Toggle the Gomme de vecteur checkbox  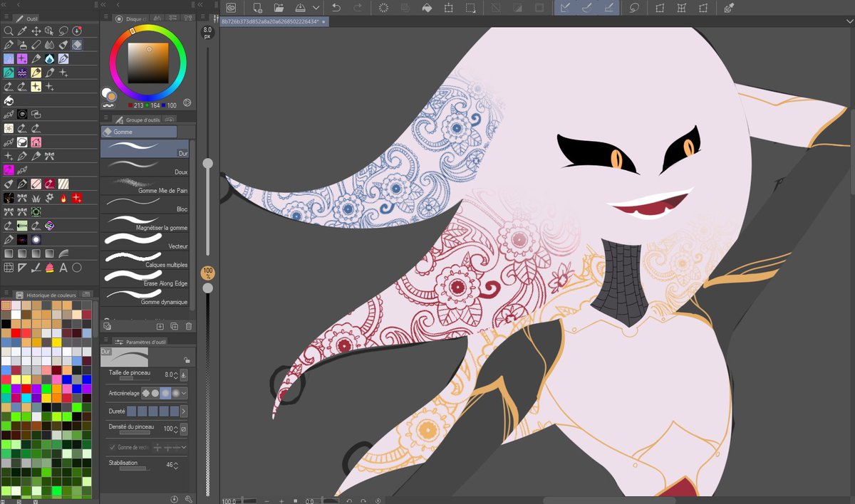112,447
